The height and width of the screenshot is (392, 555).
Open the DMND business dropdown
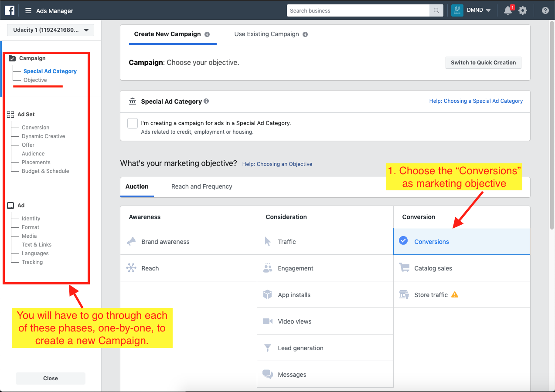tap(478, 11)
